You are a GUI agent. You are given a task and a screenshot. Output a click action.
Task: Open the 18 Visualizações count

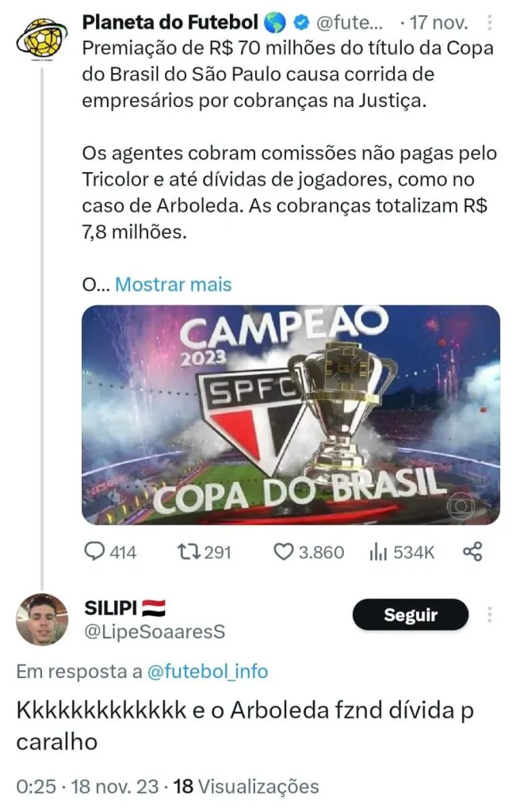tap(247, 787)
